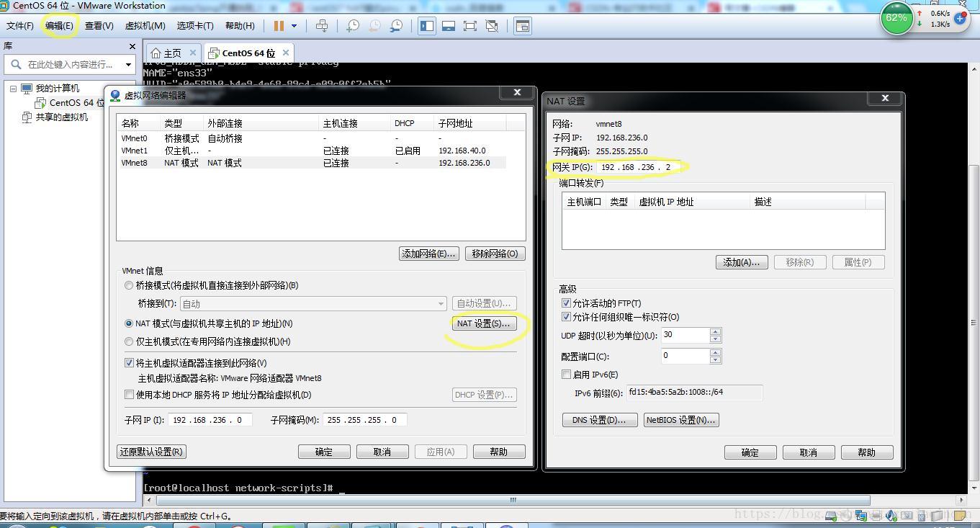
Task: Confirm the NAT 设置 dialog with 确定
Action: point(750,452)
